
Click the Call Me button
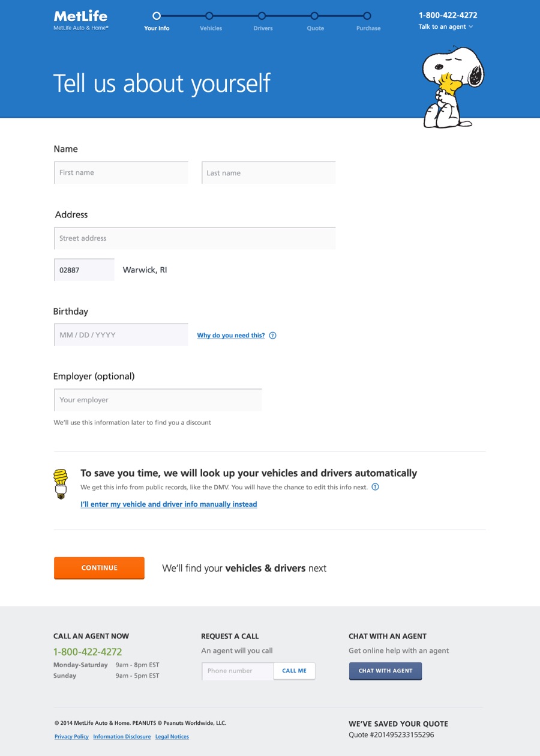(x=294, y=671)
